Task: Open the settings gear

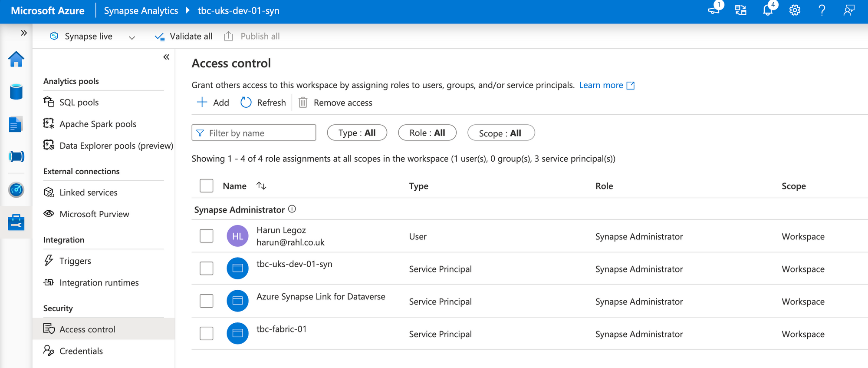Action: click(x=795, y=10)
